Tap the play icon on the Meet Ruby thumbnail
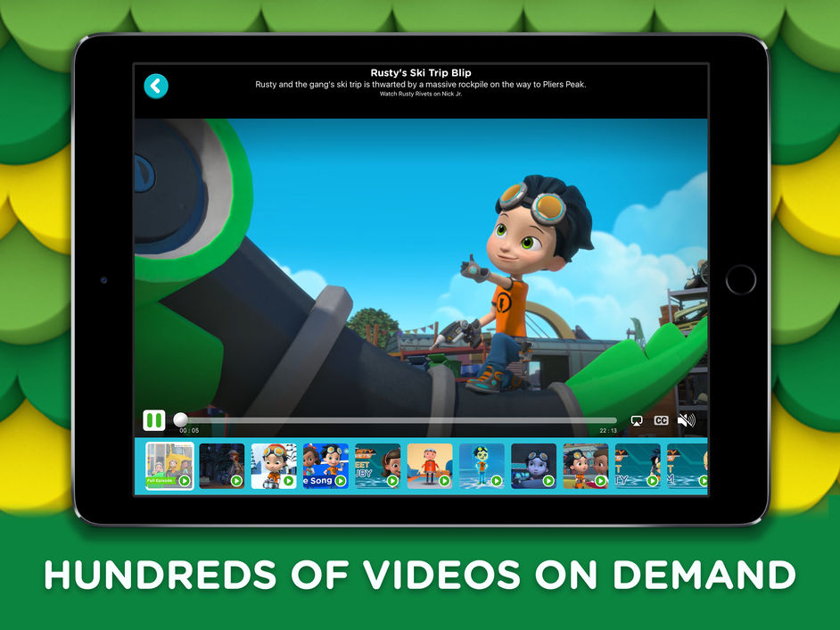 (x=392, y=480)
